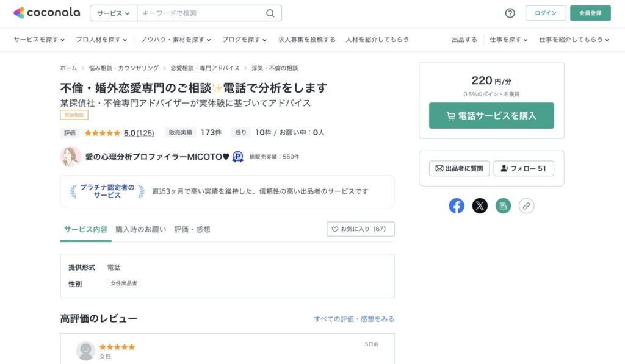Open search with the magnifier icon

click(x=270, y=12)
